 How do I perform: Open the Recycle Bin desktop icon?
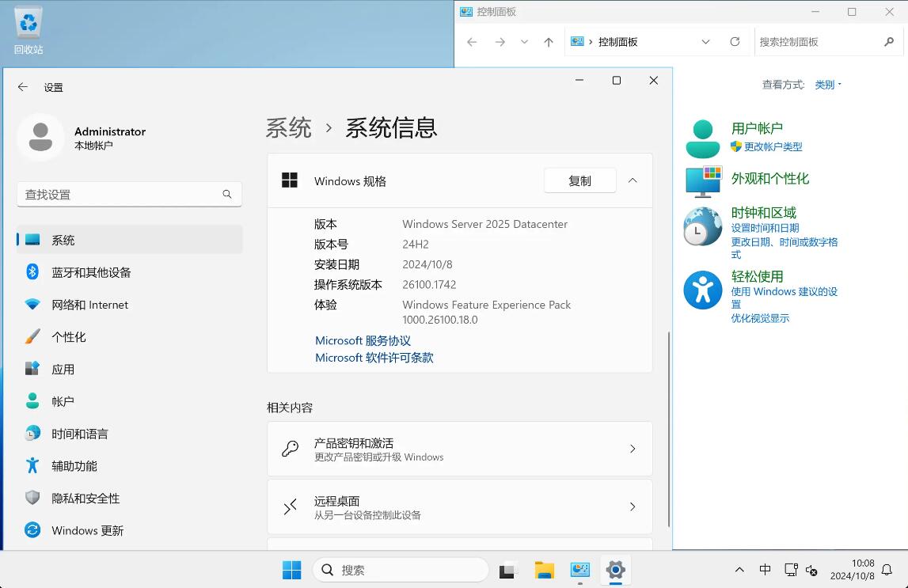pyautogui.click(x=28, y=30)
